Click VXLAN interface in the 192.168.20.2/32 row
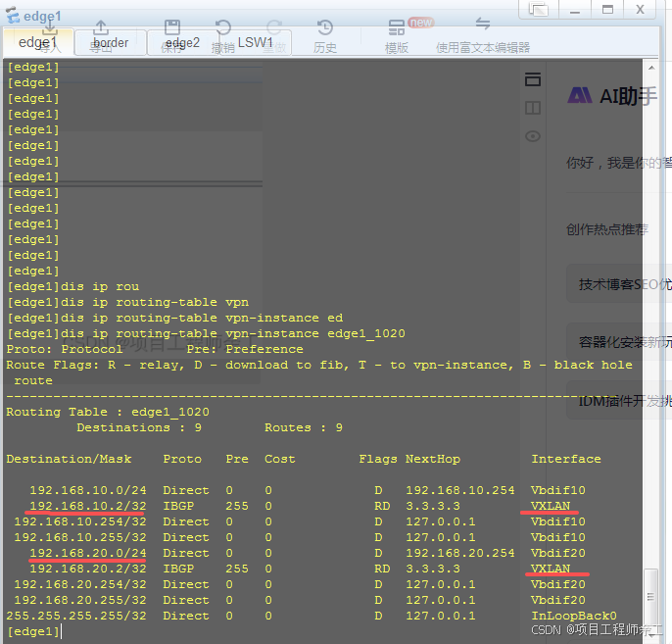 point(551,569)
